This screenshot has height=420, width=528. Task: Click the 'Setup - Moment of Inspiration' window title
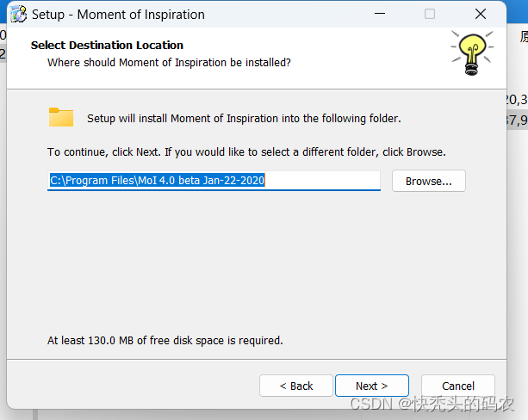point(118,15)
